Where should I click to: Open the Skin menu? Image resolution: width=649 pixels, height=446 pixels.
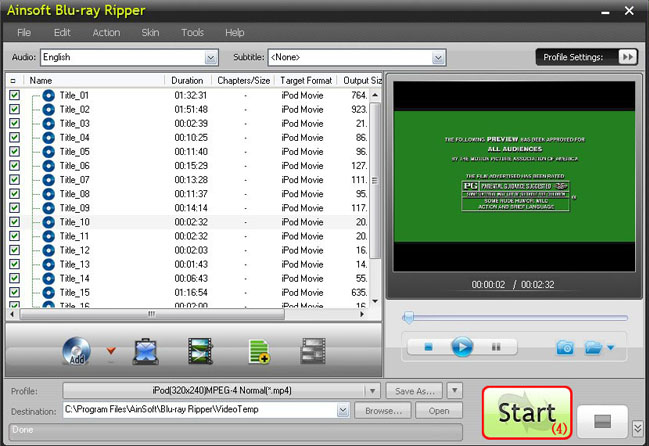coord(150,33)
